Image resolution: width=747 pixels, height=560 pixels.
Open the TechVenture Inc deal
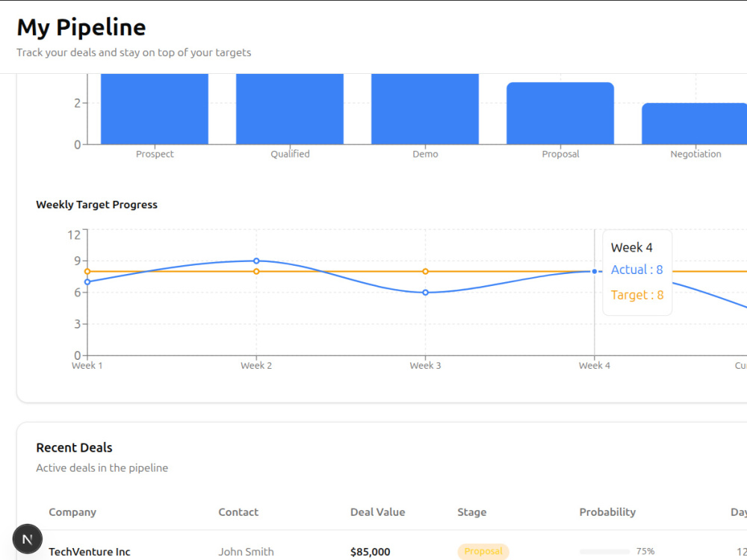point(90,552)
